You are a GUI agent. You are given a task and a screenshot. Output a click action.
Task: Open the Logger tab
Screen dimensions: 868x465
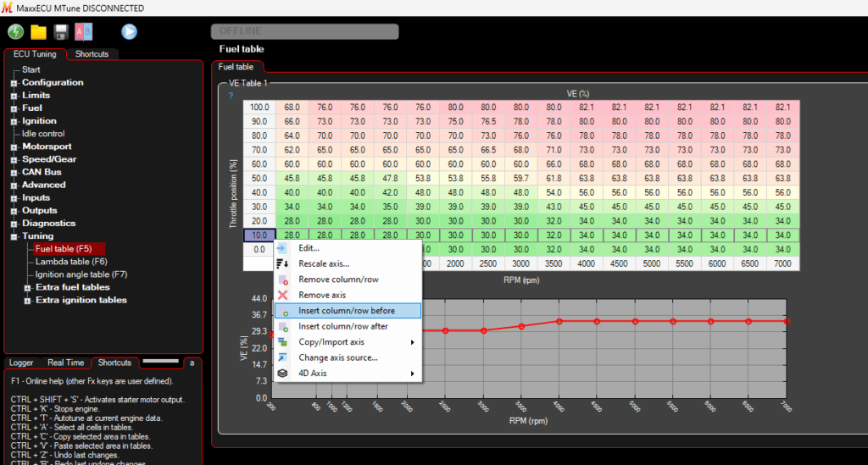[21, 363]
